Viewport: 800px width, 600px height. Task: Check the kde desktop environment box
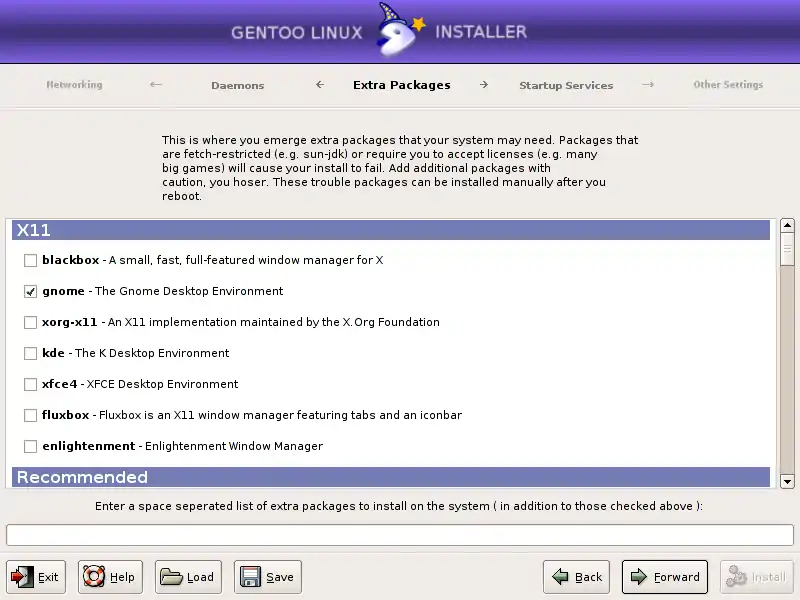pyautogui.click(x=31, y=353)
